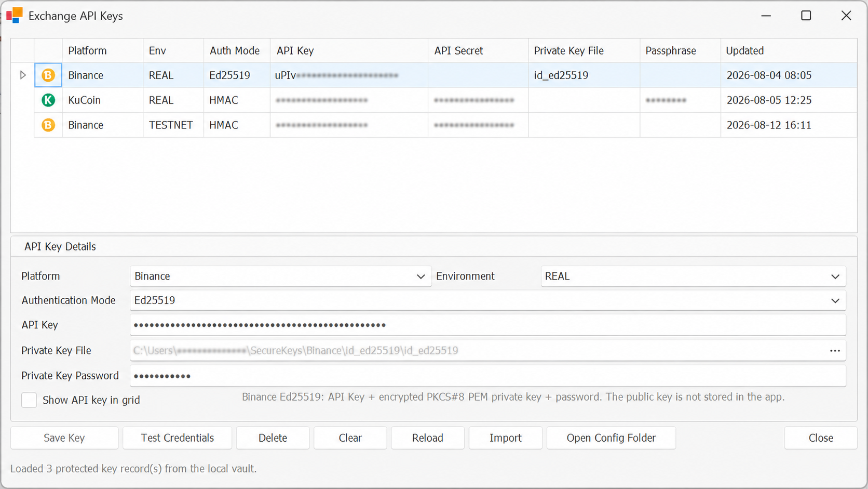
Task: Browse for the private key file with the ellipsis button
Action: click(835, 351)
